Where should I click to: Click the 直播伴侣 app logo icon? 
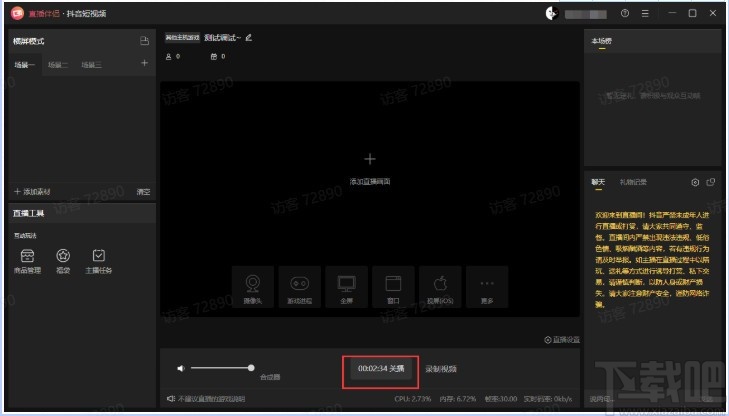17,13
